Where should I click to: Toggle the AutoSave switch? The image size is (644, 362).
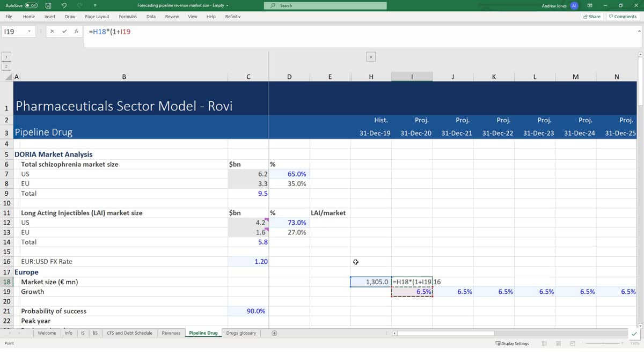(x=31, y=5)
